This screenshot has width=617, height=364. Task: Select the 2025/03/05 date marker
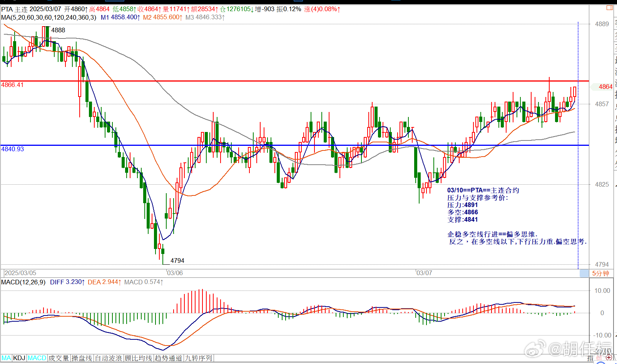click(x=20, y=273)
